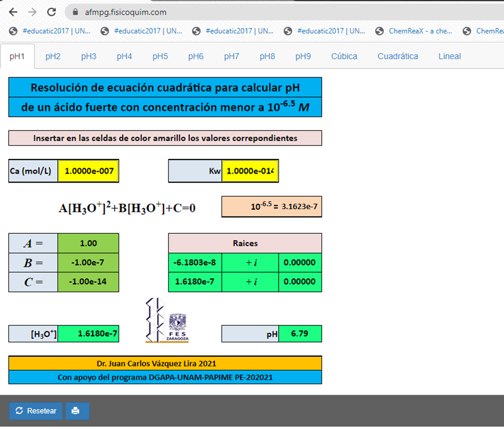The height and width of the screenshot is (429, 504).
Task: Click the Kw yellow input field
Action: (x=250, y=171)
